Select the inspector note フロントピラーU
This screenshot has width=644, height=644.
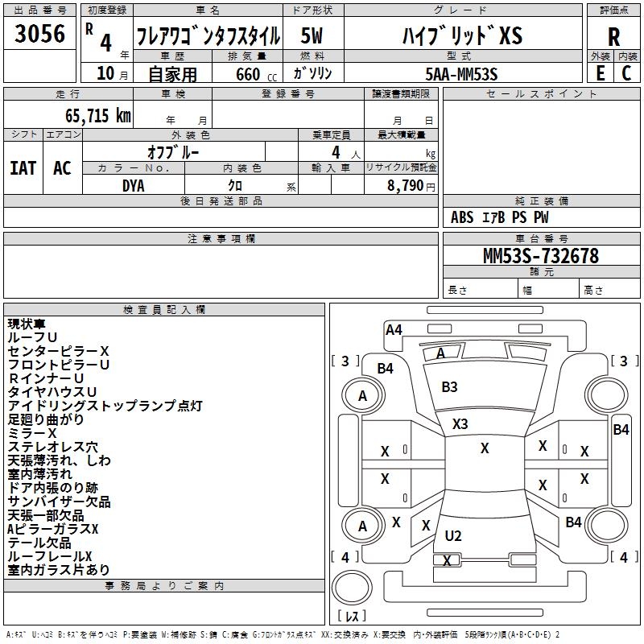58,365
